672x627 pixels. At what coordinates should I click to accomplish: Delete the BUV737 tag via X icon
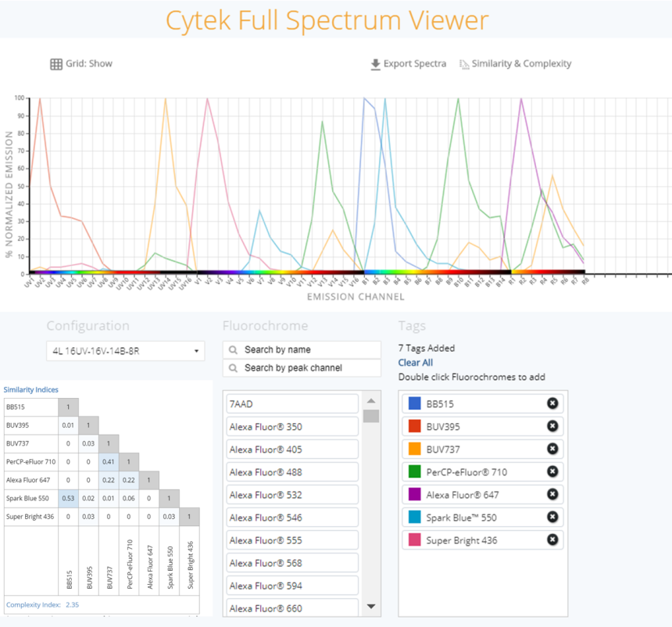pos(552,449)
